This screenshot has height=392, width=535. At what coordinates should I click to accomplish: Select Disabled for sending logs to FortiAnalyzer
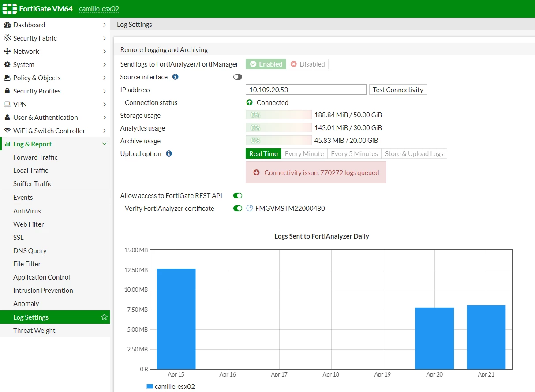[x=307, y=64]
